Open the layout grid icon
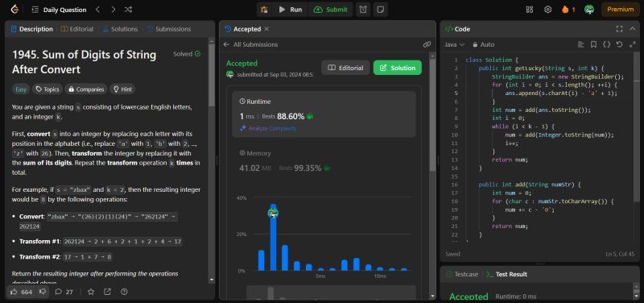Viewport: 644px width, 303px height. pyautogui.click(x=530, y=10)
